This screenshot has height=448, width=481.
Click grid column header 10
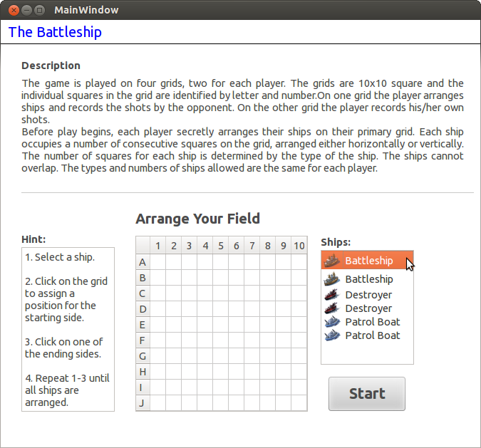[299, 245]
